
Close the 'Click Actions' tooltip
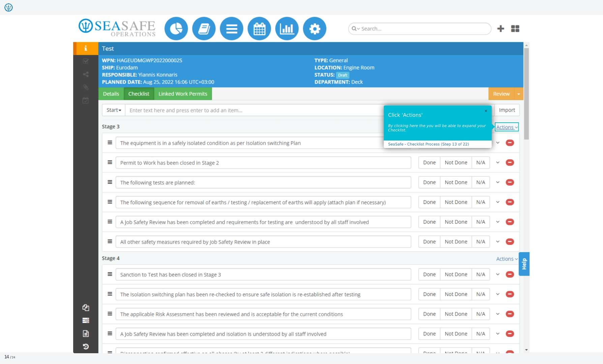point(486,111)
